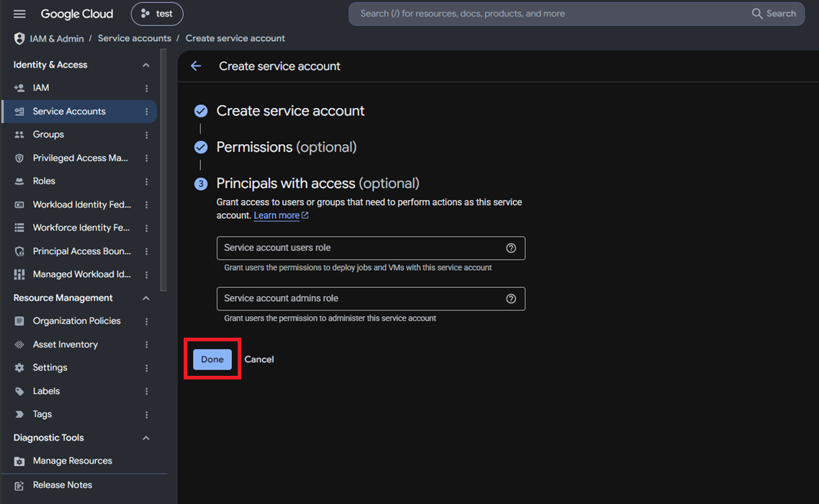Select Service Accounts sidebar item
Image resolution: width=819 pixels, height=504 pixels.
point(79,112)
